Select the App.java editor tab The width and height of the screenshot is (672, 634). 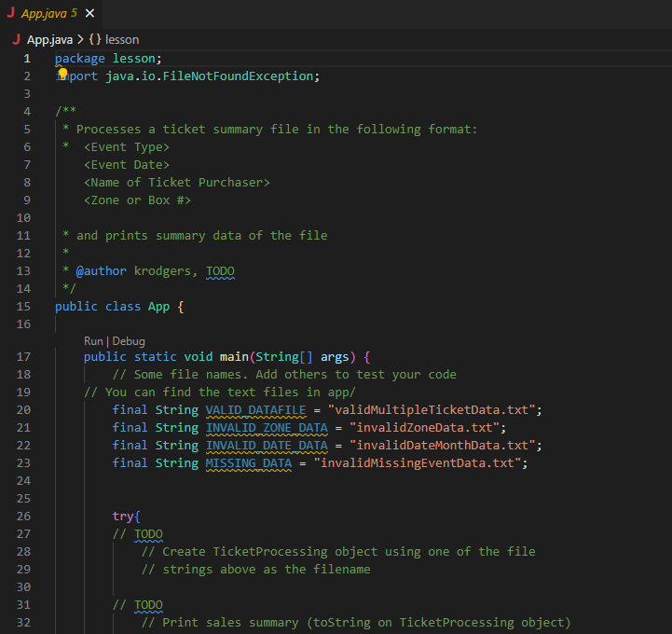click(50, 14)
